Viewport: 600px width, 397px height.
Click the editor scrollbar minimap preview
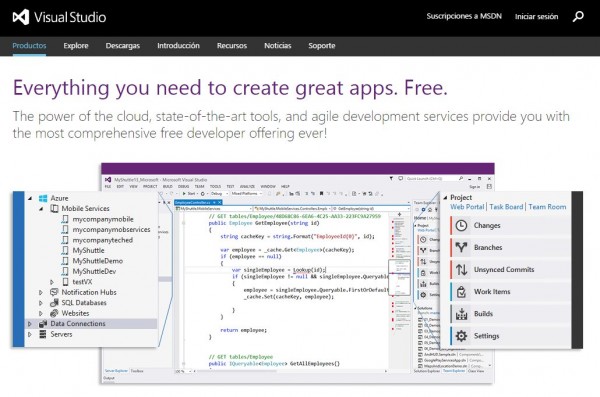[399, 278]
